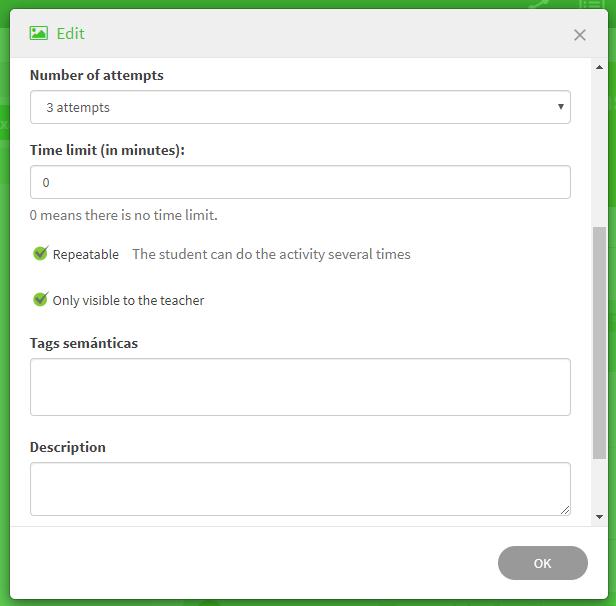The image size is (616, 606).
Task: Click the Number of attempts label
Action: tap(97, 75)
